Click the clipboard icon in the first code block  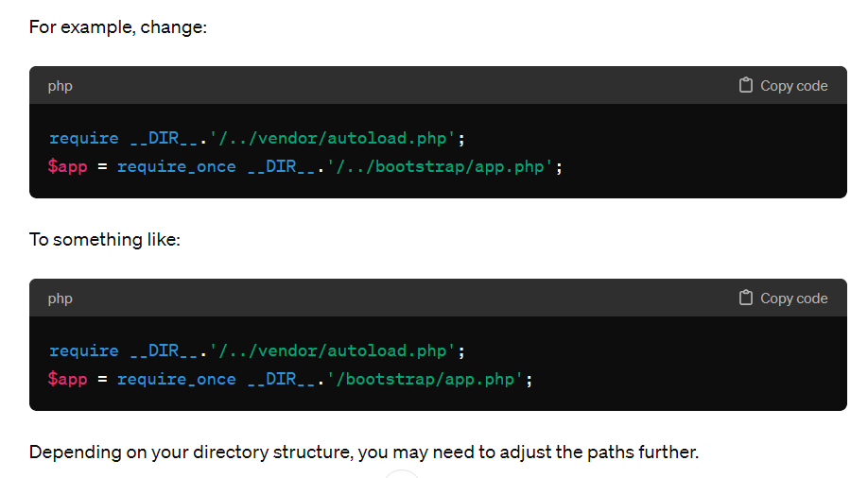(746, 85)
